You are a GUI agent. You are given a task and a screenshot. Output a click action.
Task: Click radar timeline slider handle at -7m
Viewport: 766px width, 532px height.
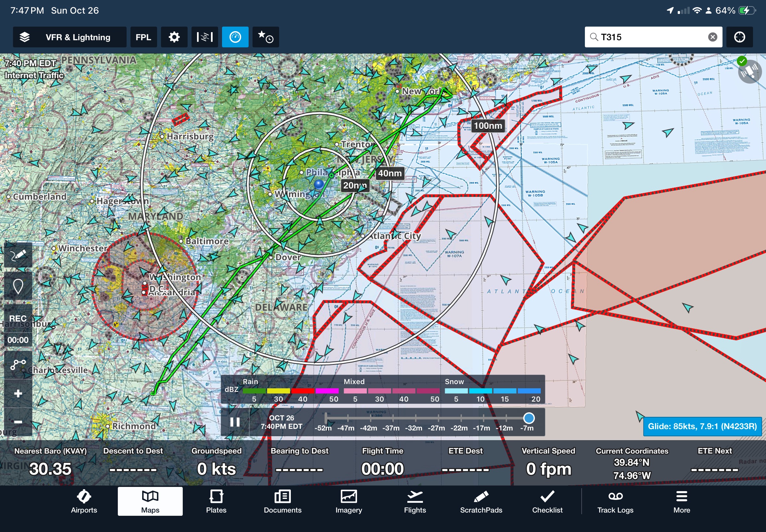point(528,418)
